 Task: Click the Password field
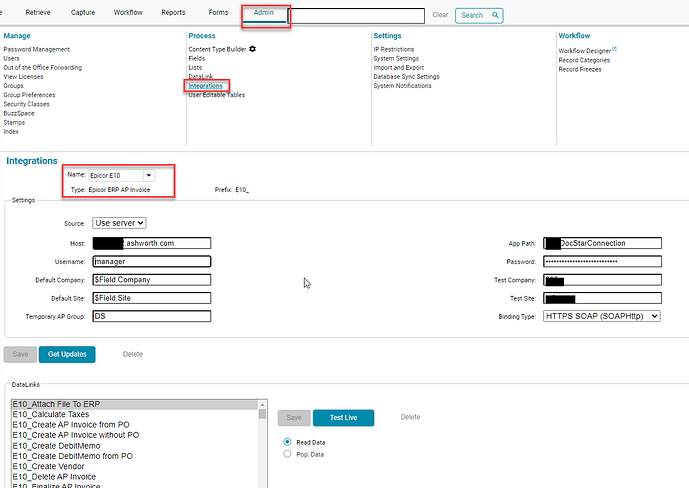click(602, 261)
